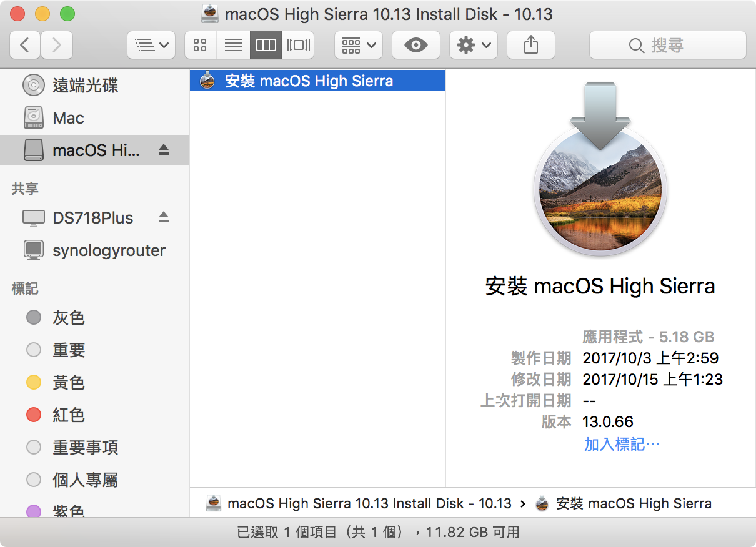Click the window title proxy disk icon

pos(211,12)
